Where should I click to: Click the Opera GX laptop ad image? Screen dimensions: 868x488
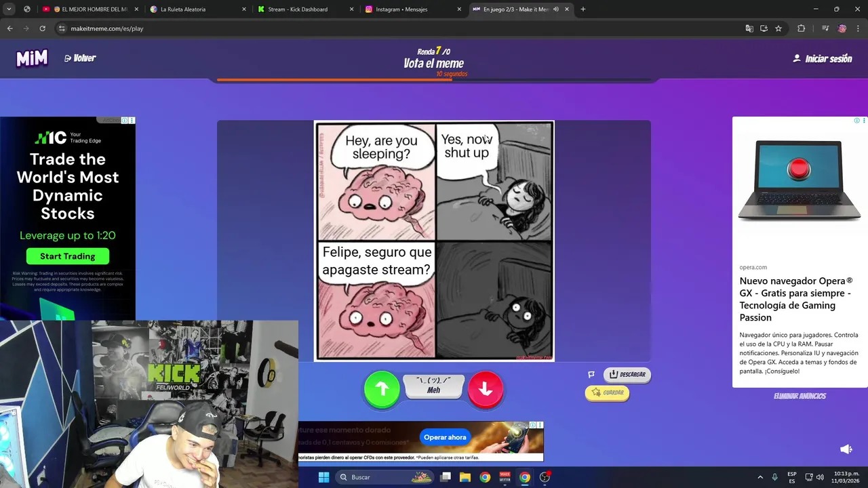click(x=800, y=180)
